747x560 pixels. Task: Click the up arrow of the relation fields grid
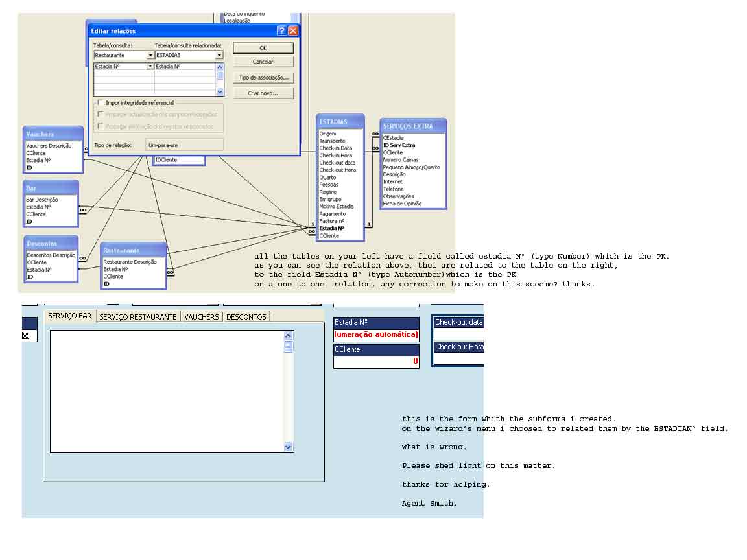tap(220, 67)
